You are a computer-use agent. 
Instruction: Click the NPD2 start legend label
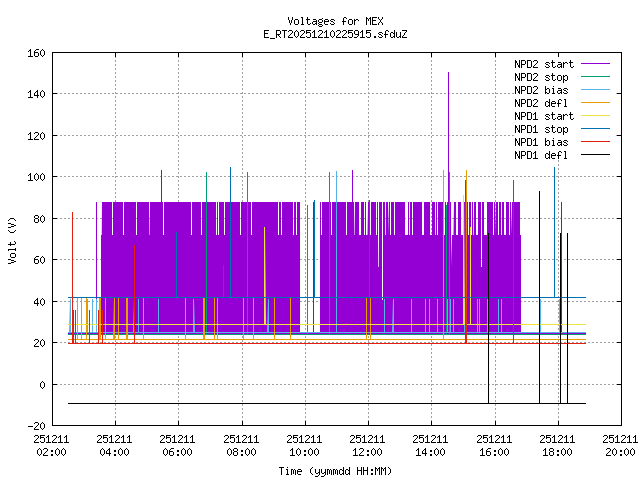pos(544,63)
